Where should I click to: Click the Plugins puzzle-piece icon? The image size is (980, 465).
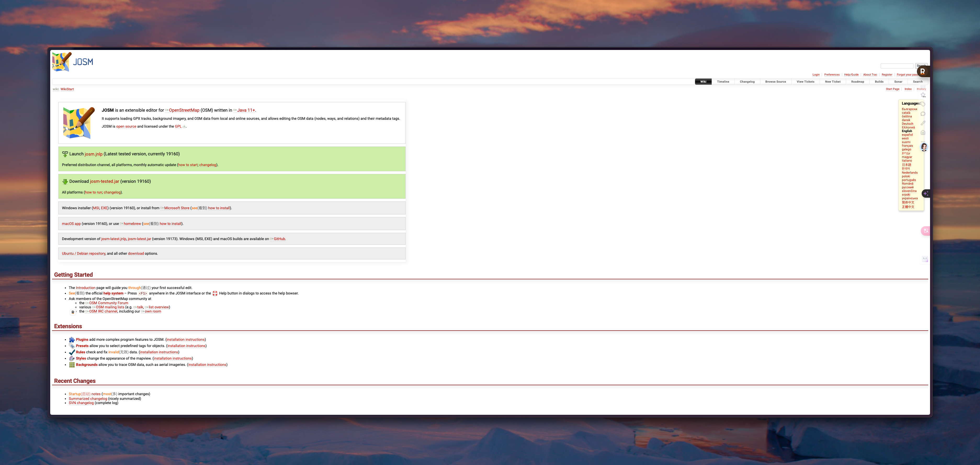point(72,340)
